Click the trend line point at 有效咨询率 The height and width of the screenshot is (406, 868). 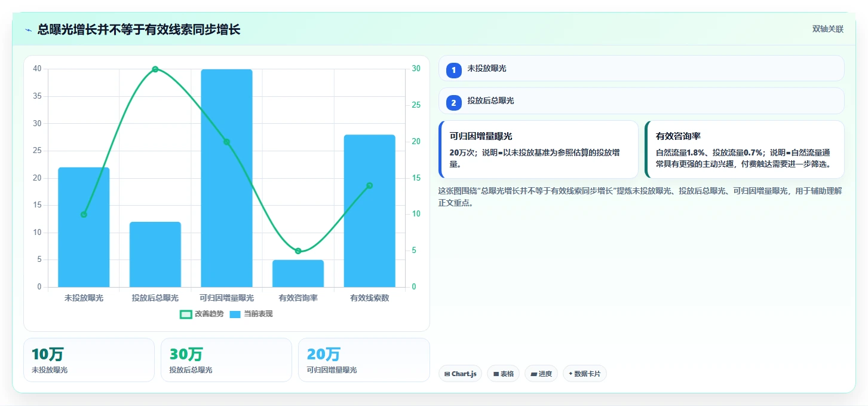(298, 251)
